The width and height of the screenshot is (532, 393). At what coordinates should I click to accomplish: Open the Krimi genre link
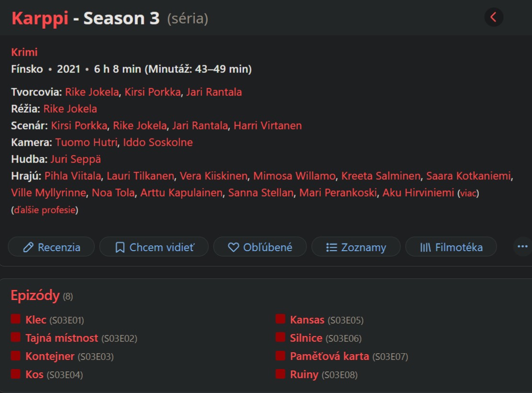point(24,52)
